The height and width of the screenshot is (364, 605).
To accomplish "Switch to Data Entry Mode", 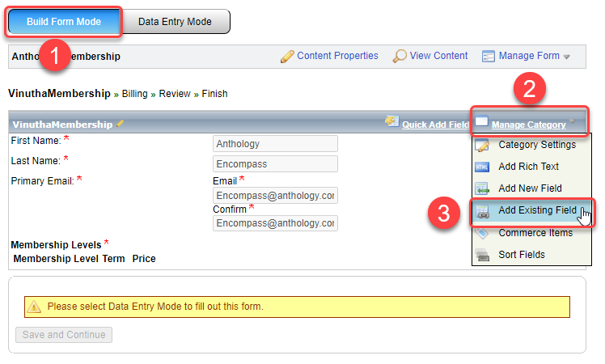I will (x=175, y=22).
